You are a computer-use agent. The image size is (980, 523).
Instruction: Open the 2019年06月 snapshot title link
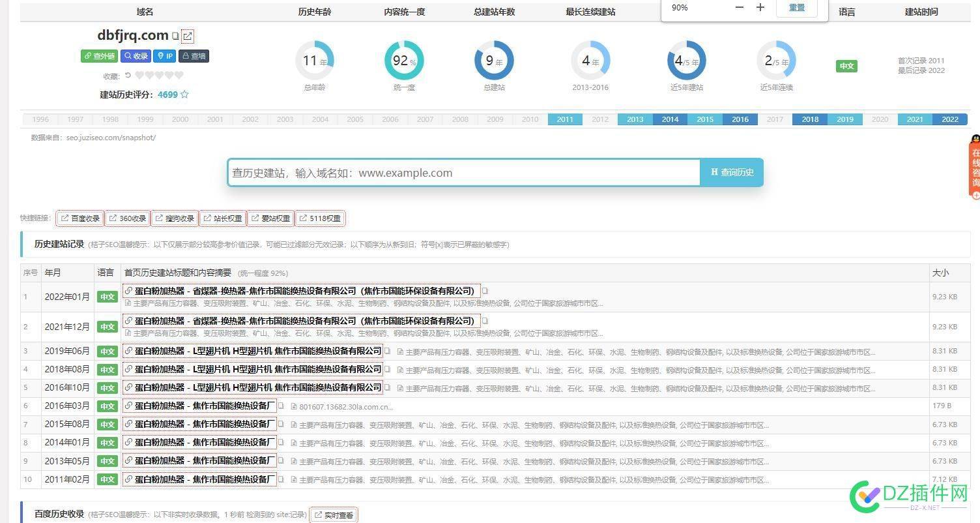tap(253, 351)
